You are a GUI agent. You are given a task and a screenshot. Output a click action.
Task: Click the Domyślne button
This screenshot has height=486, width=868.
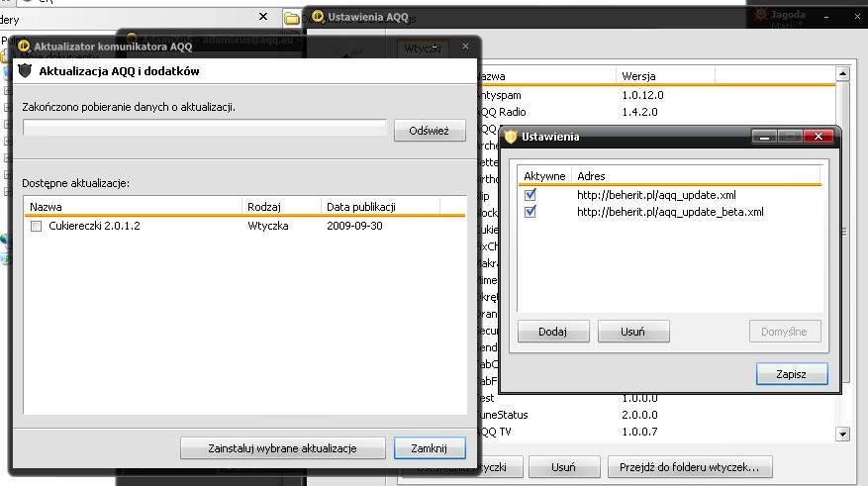[x=785, y=332]
